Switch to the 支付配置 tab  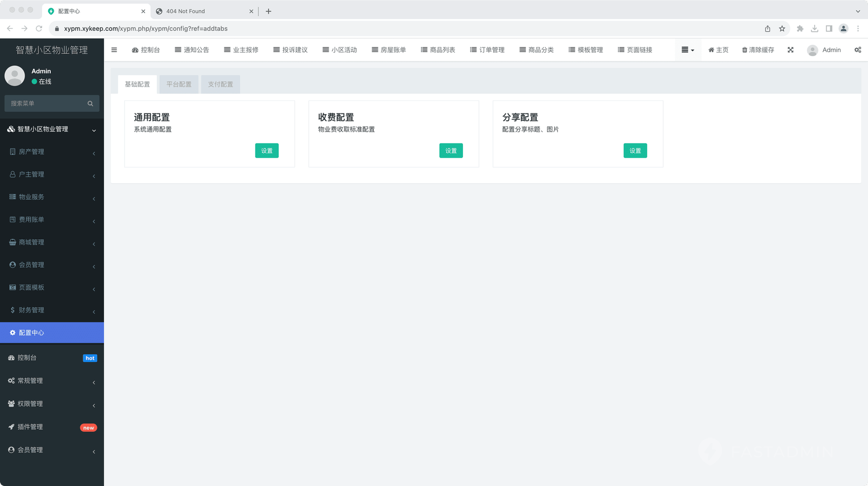[x=220, y=84]
